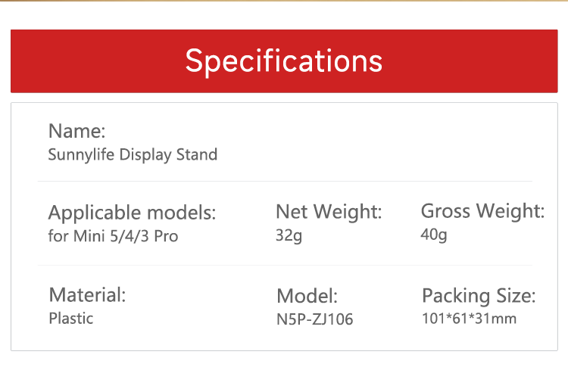Select the "Applicable models:" label
The width and height of the screenshot is (568, 392).
point(132,213)
